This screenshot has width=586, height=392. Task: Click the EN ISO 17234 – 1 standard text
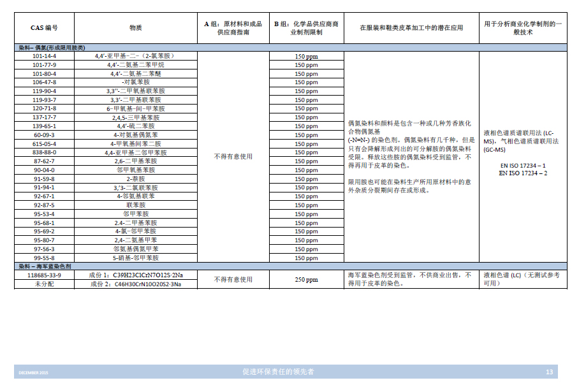coord(522,165)
